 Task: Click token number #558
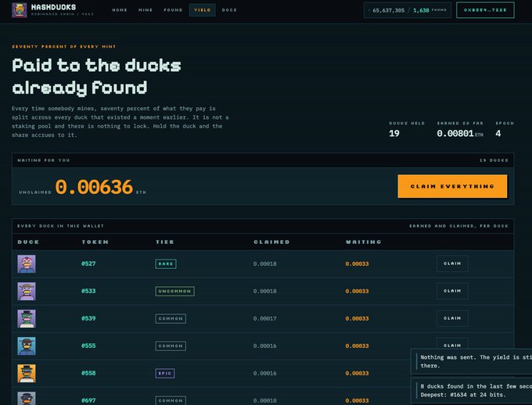88,373
